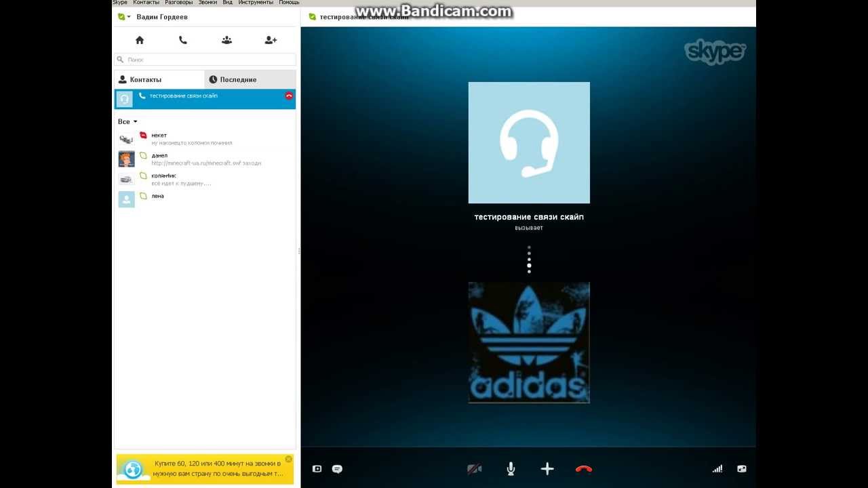
Task: Click the тестирование связи скайп title in call header
Action: [x=363, y=16]
